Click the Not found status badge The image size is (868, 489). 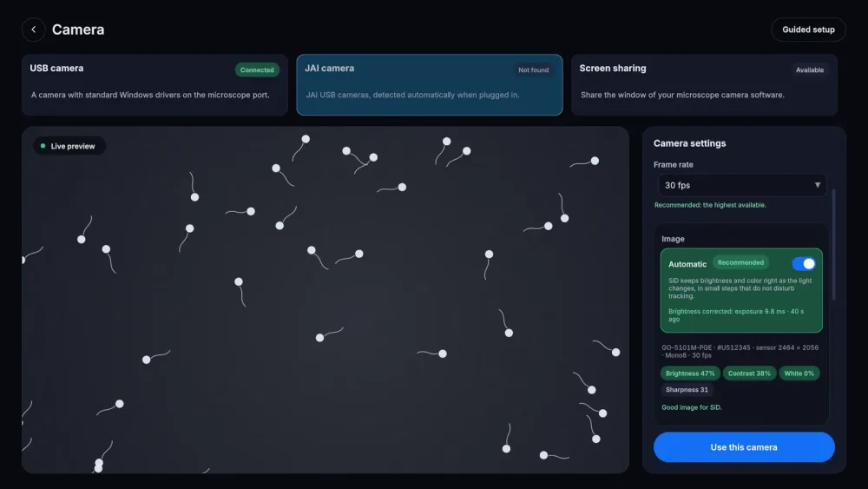(x=533, y=69)
